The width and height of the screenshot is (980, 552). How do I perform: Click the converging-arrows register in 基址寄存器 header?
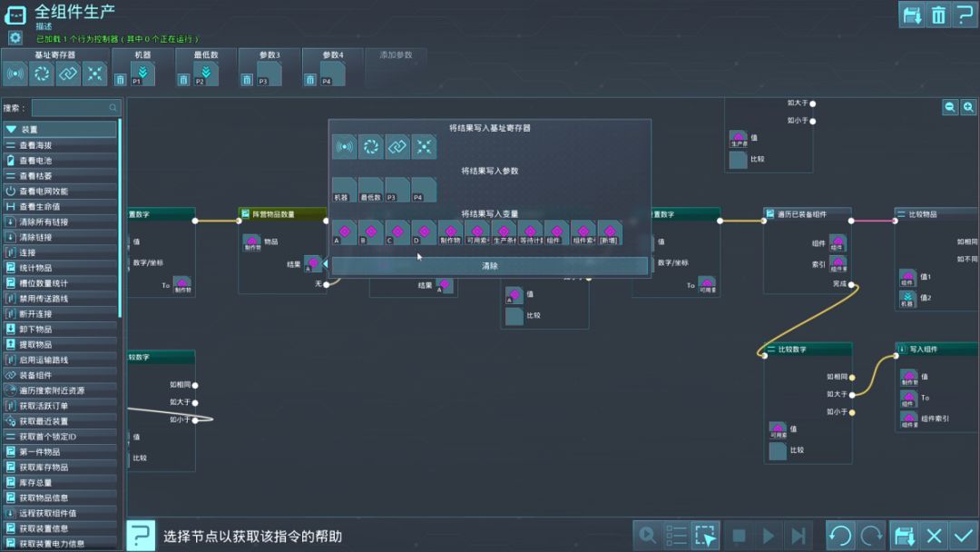click(95, 74)
